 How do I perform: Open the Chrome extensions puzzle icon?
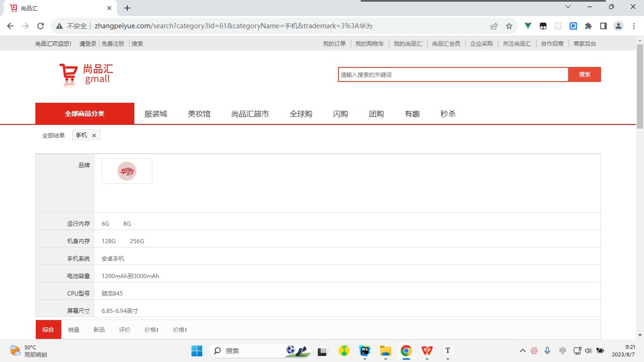point(588,26)
